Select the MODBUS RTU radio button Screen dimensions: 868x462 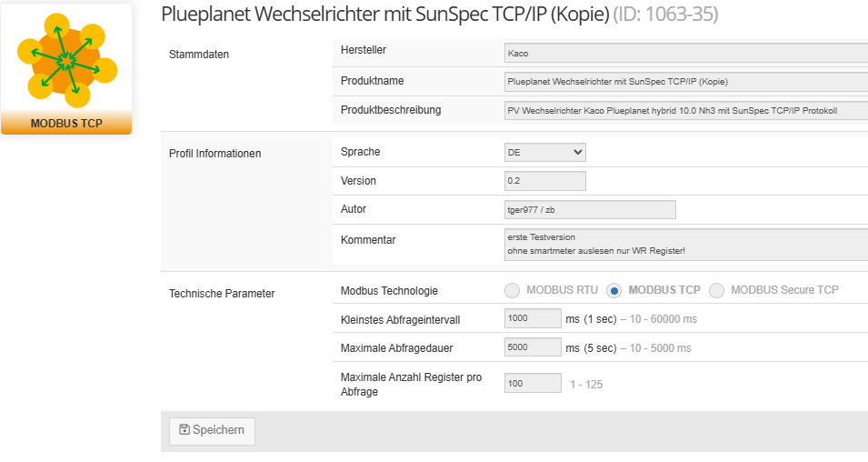point(512,290)
